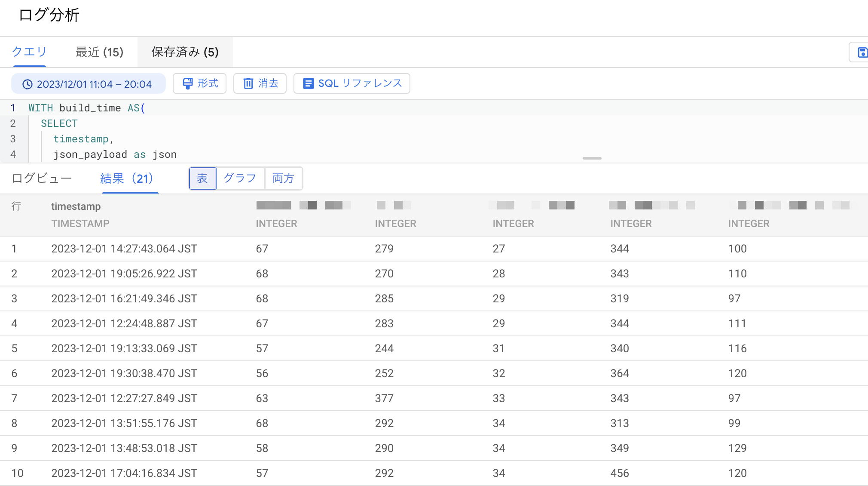Screen dimensions: 868x486
Task: Open the 保存済み (5) tab
Action: (184, 52)
